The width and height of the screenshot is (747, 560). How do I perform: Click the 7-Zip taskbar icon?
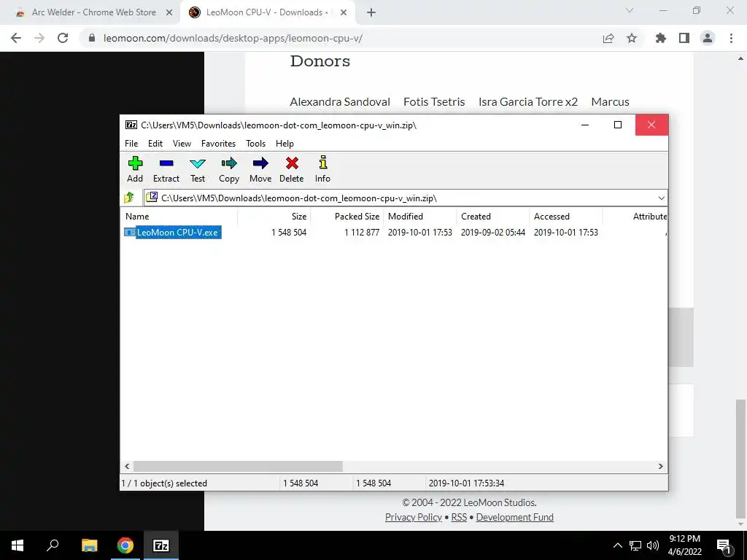pos(161,545)
